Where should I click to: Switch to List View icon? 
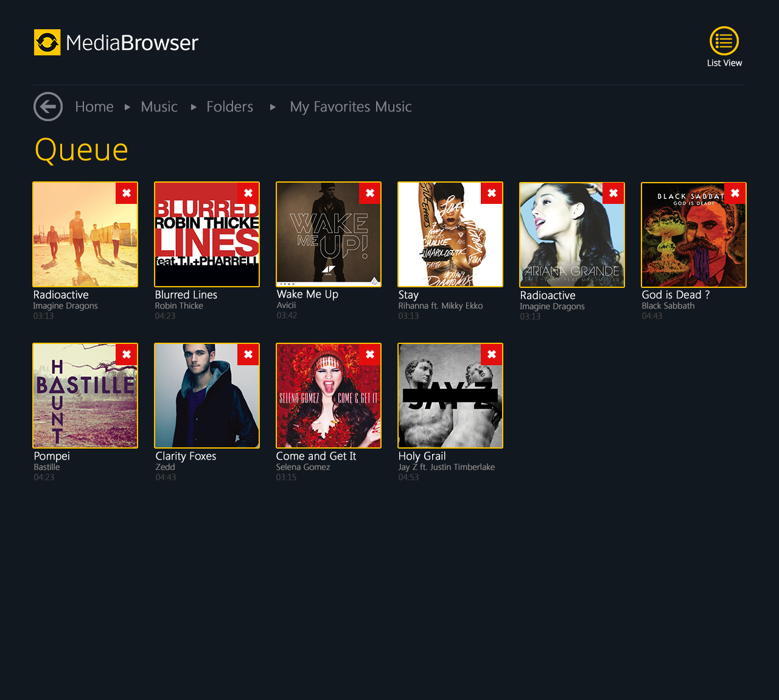pyautogui.click(x=724, y=41)
